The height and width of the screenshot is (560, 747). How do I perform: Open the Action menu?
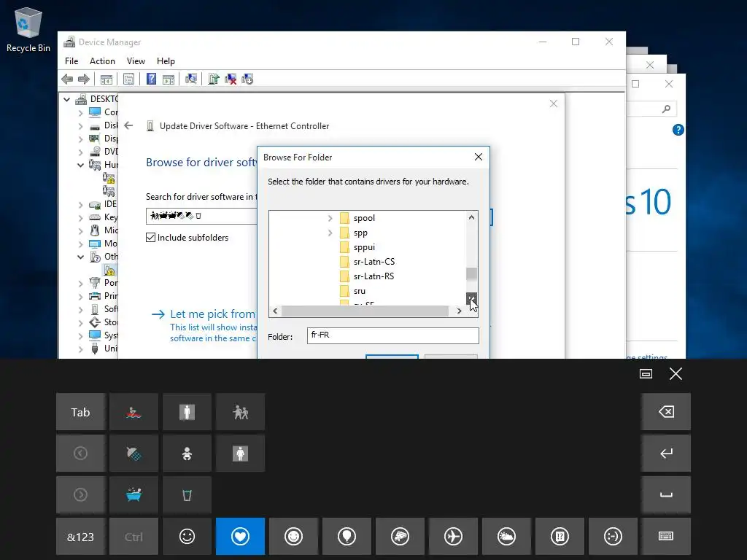[102, 61]
